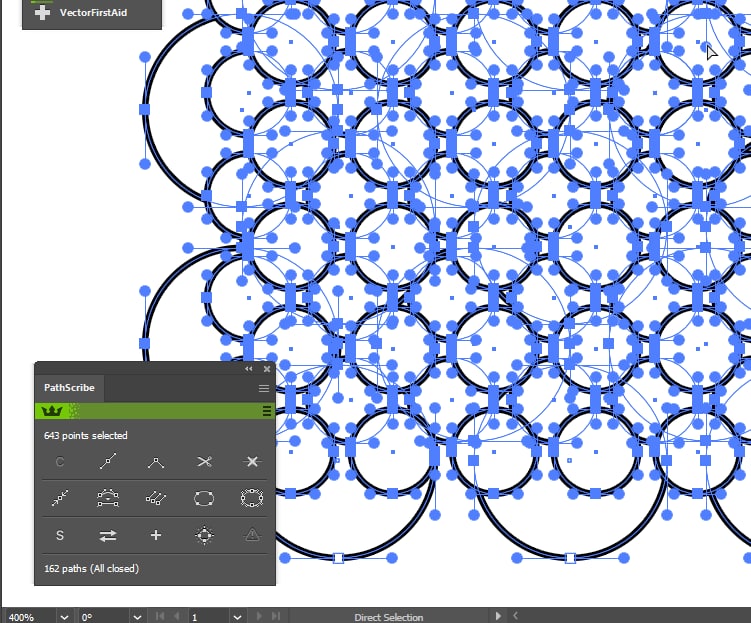Click the S button in PathScribe
This screenshot has height=623, width=751.
(60, 535)
